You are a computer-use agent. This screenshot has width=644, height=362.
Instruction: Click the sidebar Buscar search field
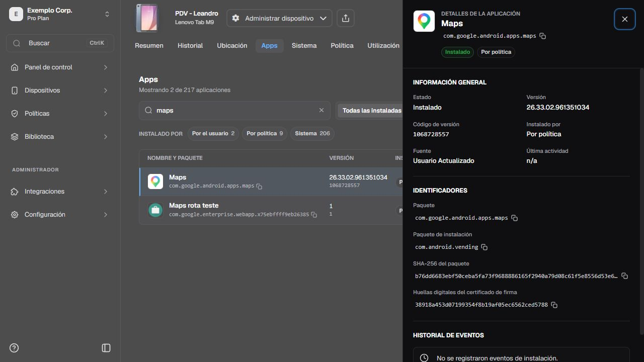[x=60, y=43]
